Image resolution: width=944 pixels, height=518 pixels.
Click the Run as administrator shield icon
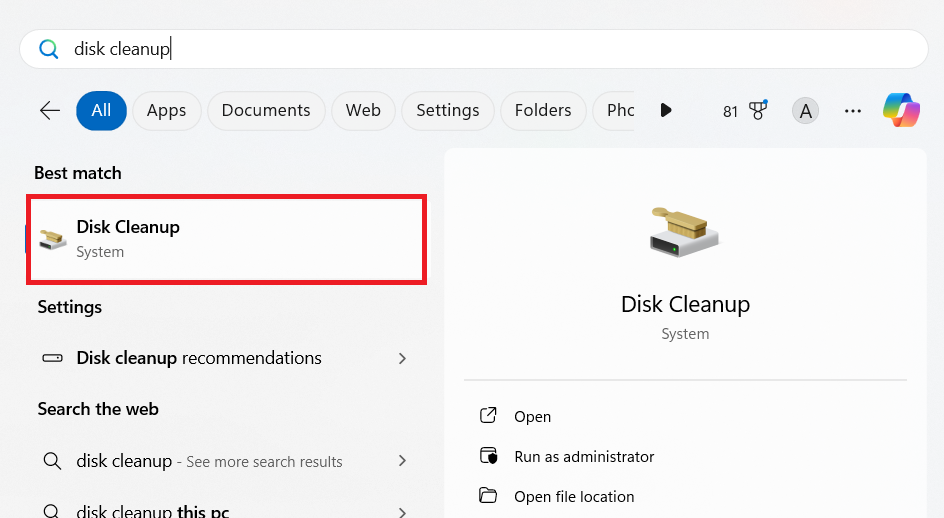489,455
